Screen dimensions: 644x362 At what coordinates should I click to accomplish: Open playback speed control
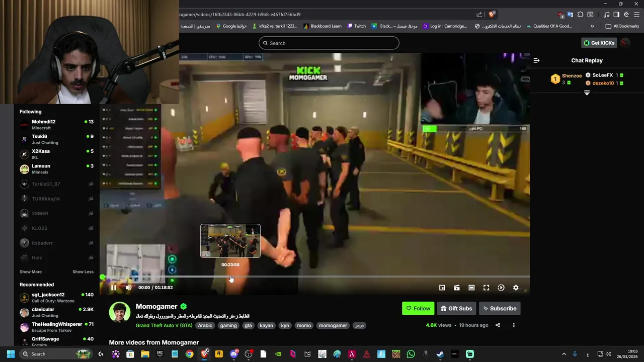tap(501, 288)
